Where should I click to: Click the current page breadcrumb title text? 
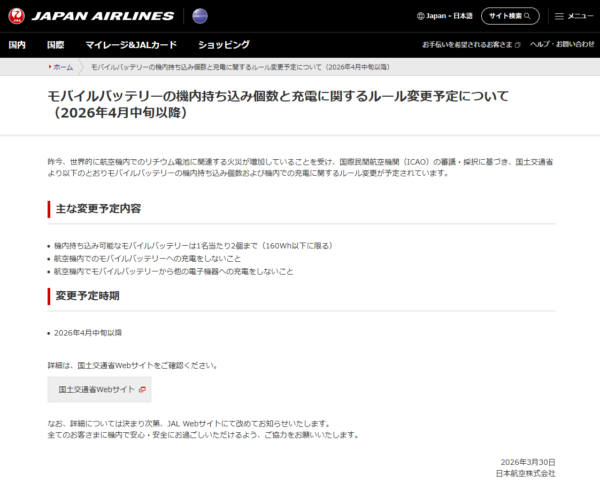tap(240, 66)
